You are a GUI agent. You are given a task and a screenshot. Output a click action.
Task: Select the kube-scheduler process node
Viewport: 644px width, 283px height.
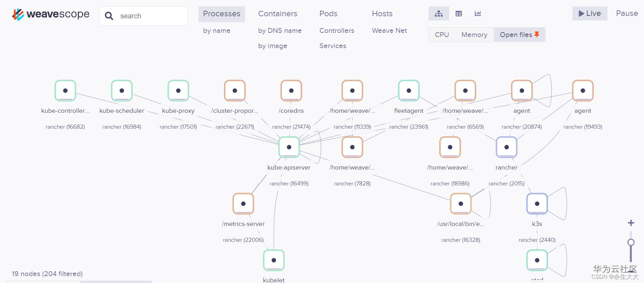pos(122,91)
